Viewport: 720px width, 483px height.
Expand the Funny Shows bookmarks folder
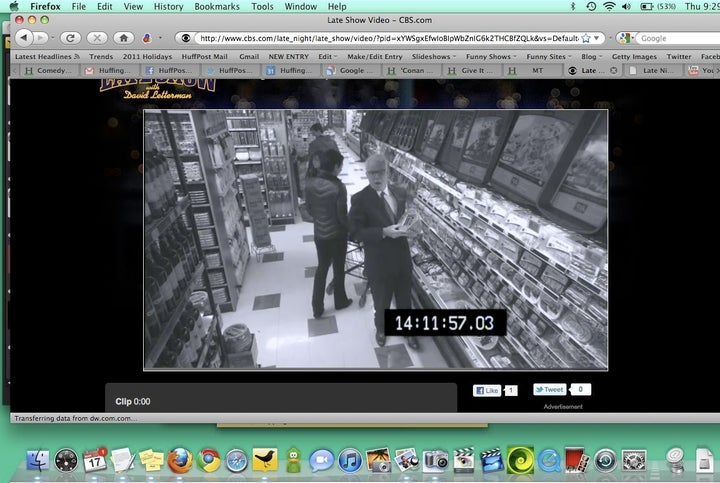(x=491, y=56)
